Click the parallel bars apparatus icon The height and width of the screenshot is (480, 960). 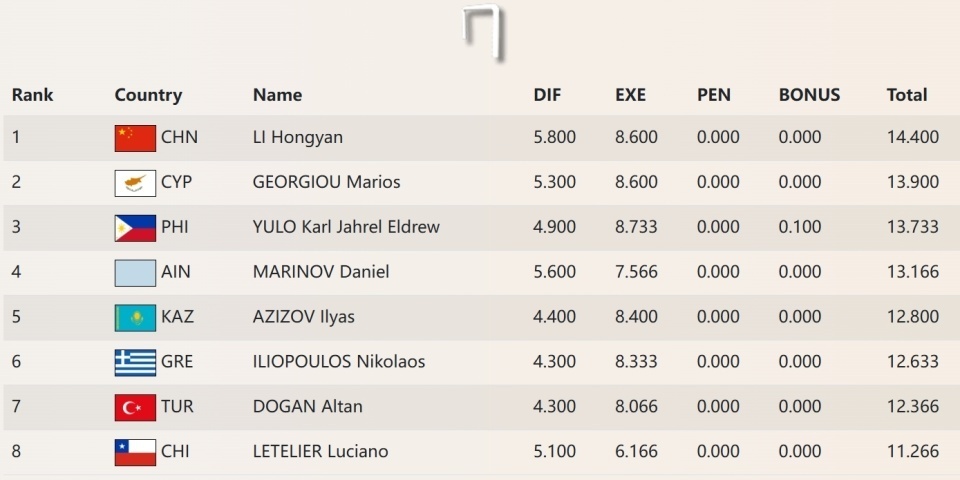(x=482, y=32)
